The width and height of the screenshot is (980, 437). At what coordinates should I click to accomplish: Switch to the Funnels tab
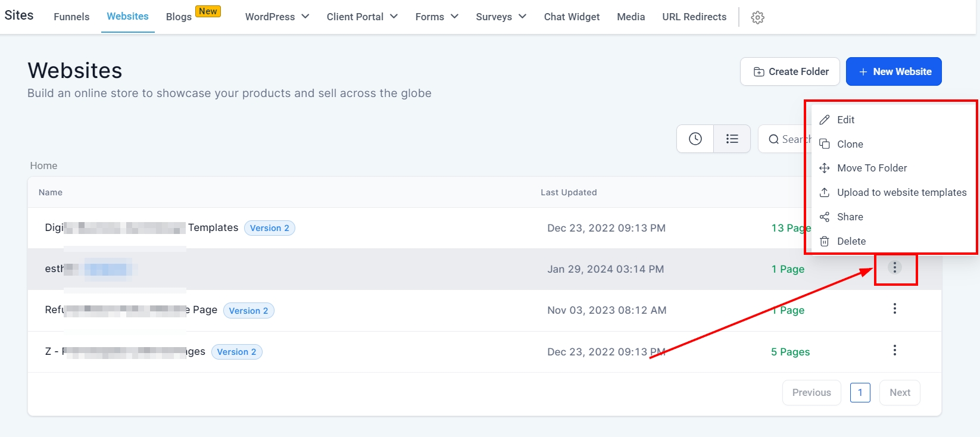pyautogui.click(x=71, y=17)
